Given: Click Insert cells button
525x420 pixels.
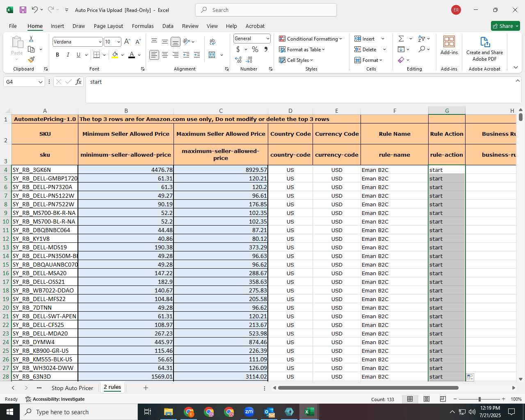Looking at the screenshot, I should pos(365,39).
